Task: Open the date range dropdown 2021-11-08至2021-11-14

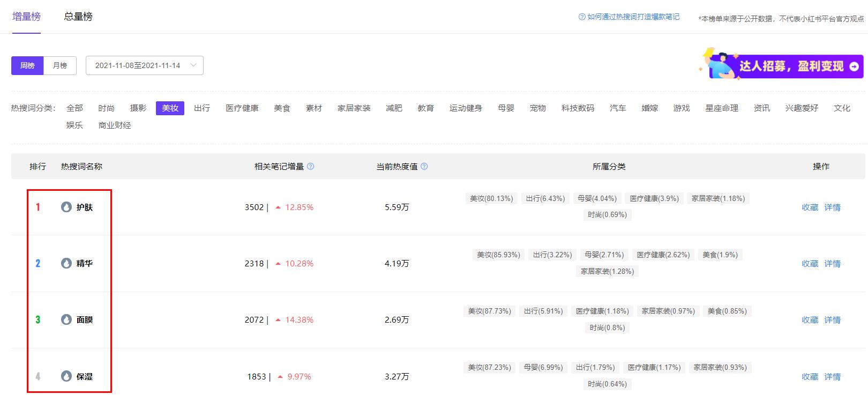Action: (145, 65)
